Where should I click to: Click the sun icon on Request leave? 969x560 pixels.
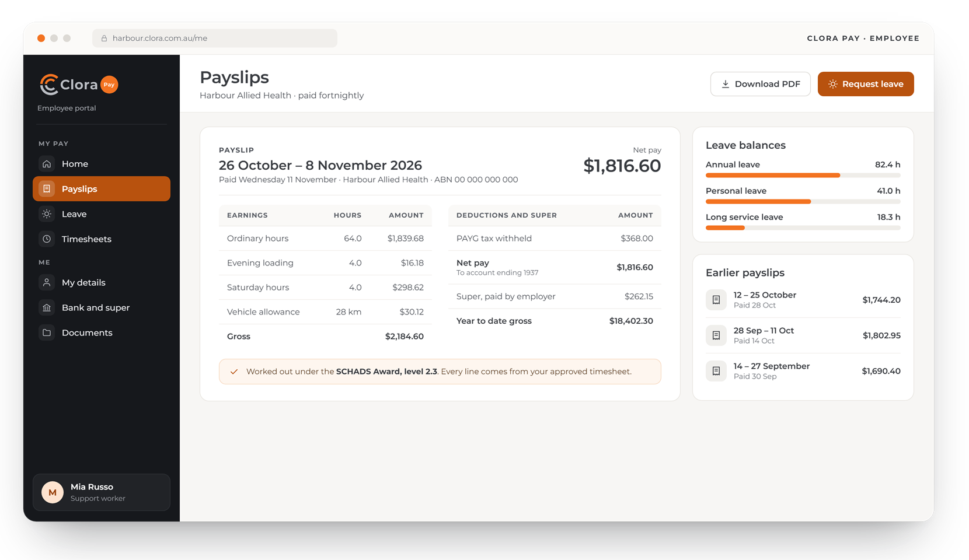pos(833,84)
